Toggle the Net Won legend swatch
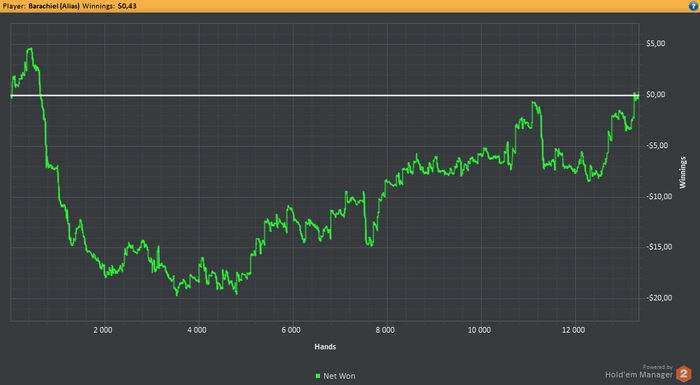The image size is (700, 385). pos(318,376)
